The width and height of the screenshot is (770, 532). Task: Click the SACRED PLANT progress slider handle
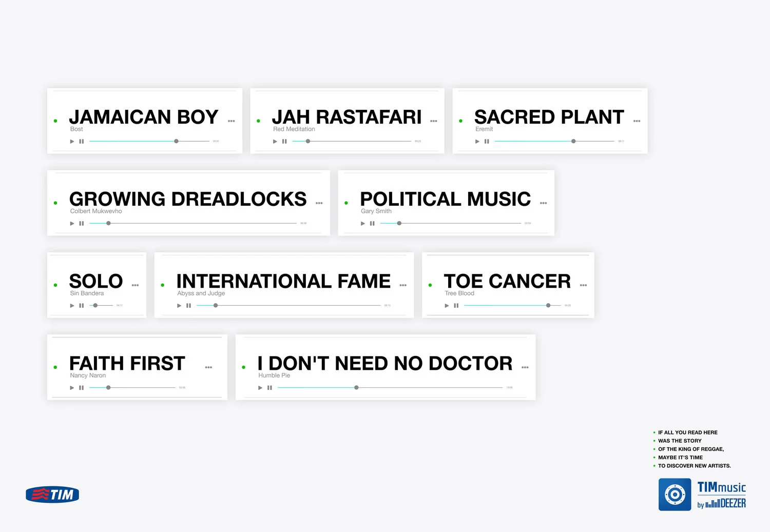point(573,141)
